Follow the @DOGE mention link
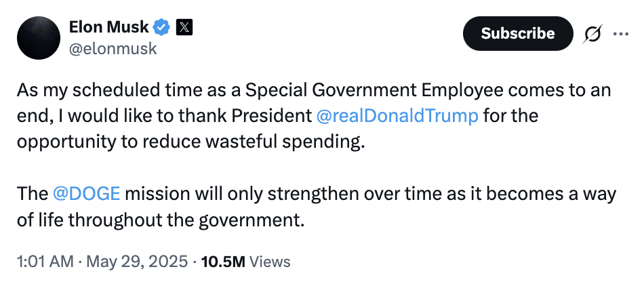644x286 pixels. point(86,194)
